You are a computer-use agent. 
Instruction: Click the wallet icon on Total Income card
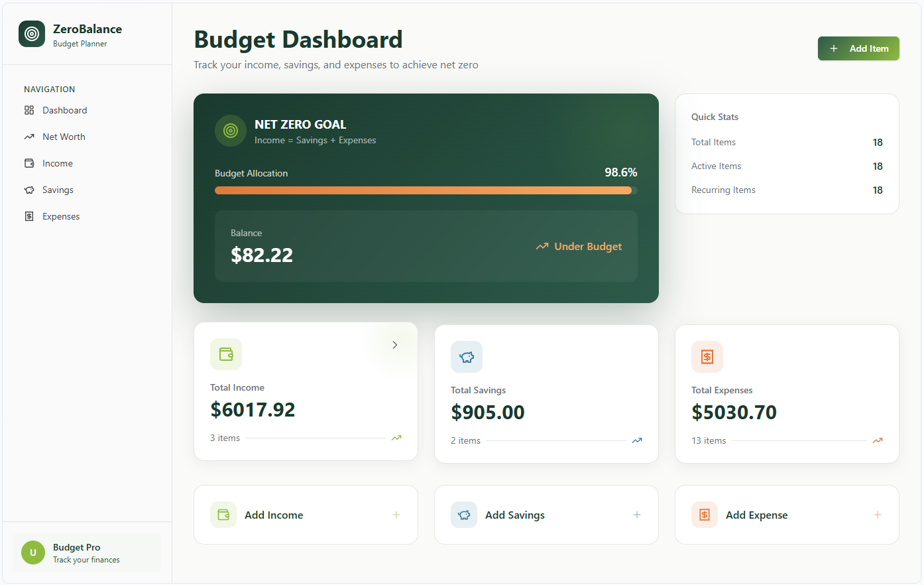tap(226, 354)
